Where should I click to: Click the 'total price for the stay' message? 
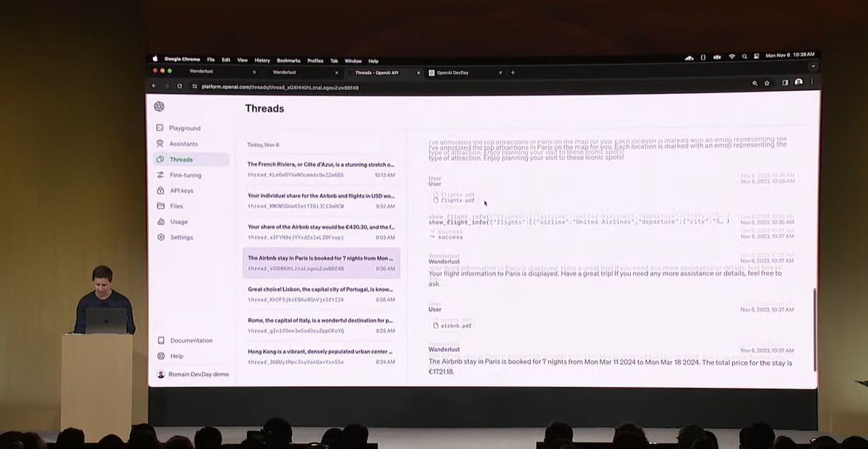coord(610,367)
